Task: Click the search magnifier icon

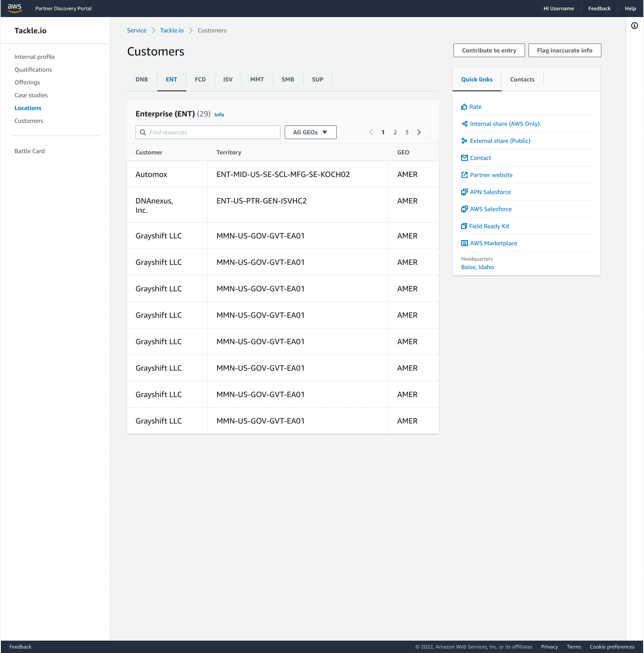Action: pyautogui.click(x=143, y=132)
